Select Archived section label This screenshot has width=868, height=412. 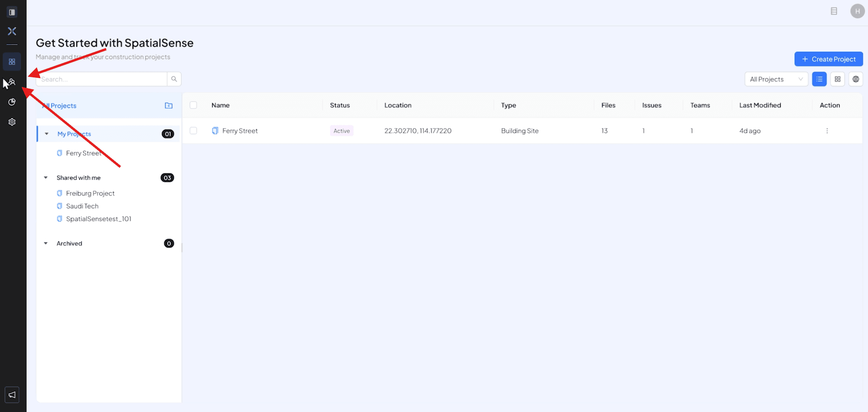[69, 243]
